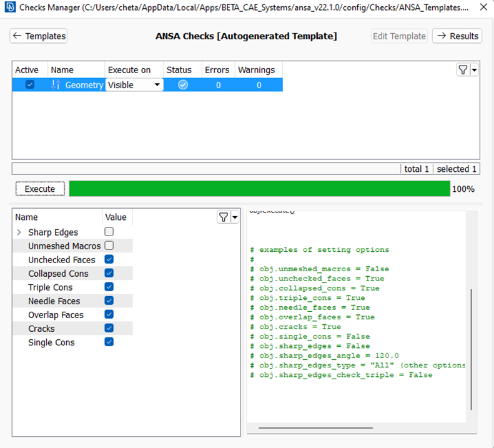Go back to Templates
The height and width of the screenshot is (448, 494).
pyautogui.click(x=39, y=36)
